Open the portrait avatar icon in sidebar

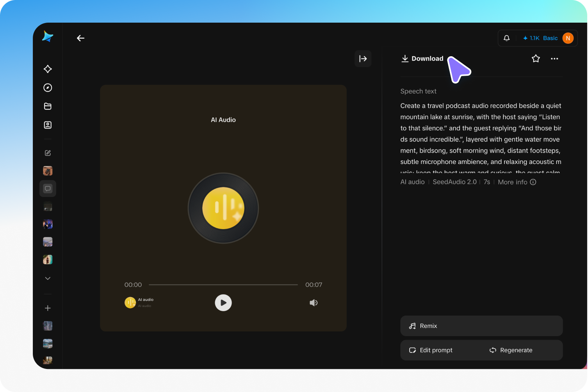point(48,125)
